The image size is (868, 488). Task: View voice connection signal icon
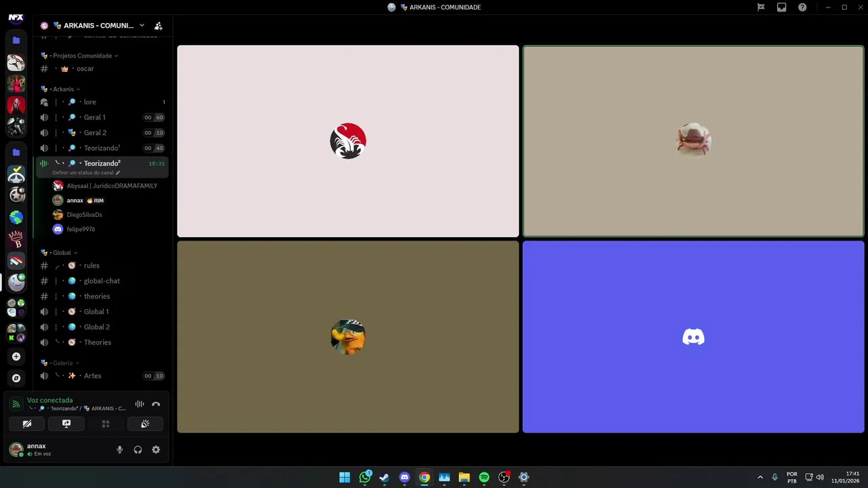pos(16,404)
